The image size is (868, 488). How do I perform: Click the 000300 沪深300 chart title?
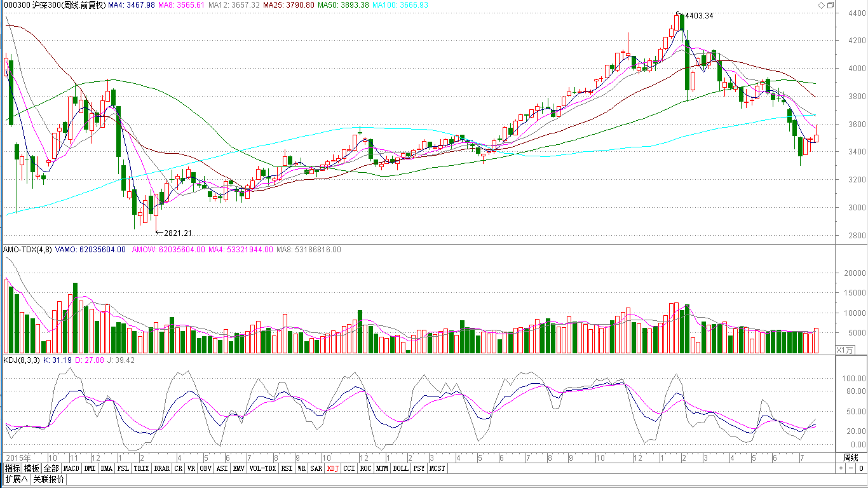(54, 5)
